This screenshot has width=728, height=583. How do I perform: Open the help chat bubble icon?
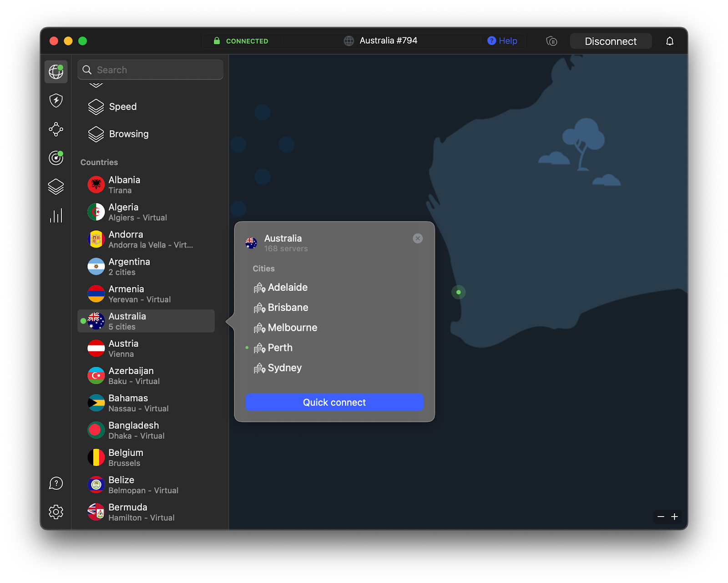[56, 483]
